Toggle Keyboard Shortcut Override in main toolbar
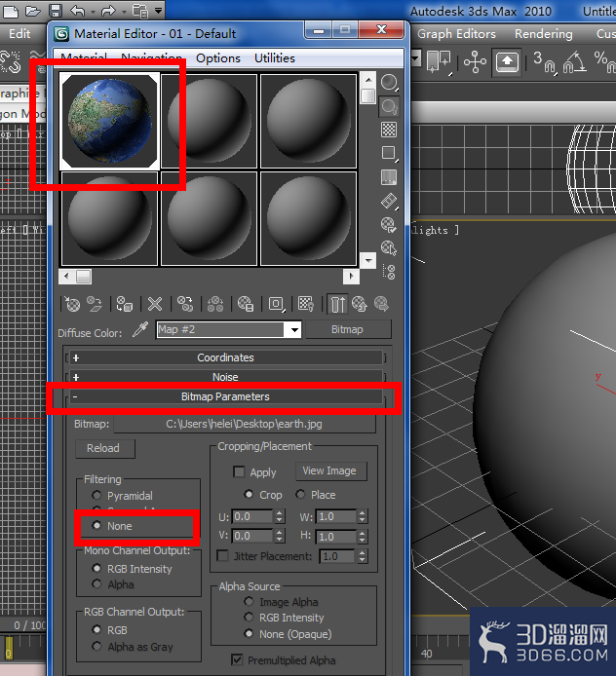 coord(507,62)
